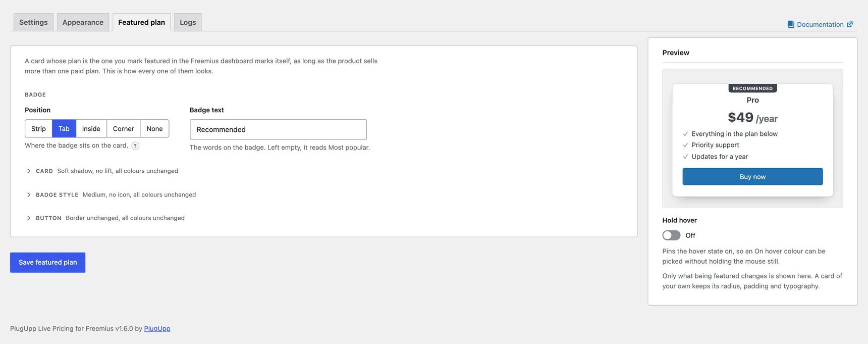Switch to the Settings tab

tap(33, 22)
